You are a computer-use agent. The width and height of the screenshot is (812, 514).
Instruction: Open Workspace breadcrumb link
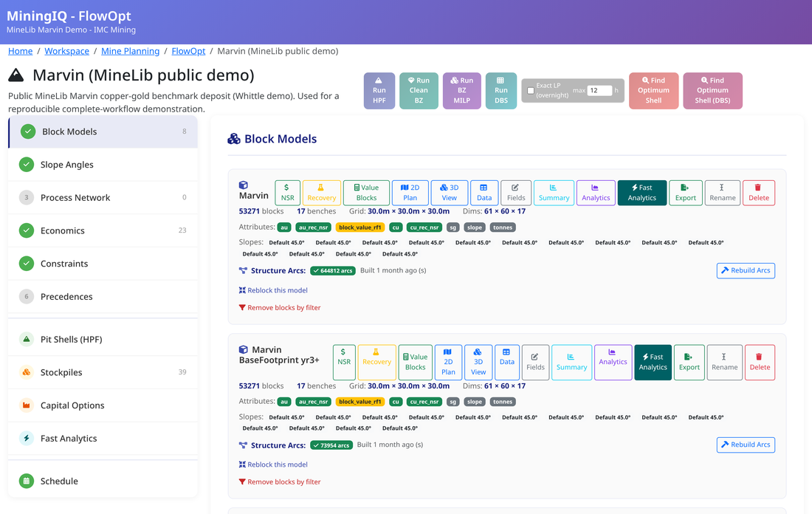66,51
